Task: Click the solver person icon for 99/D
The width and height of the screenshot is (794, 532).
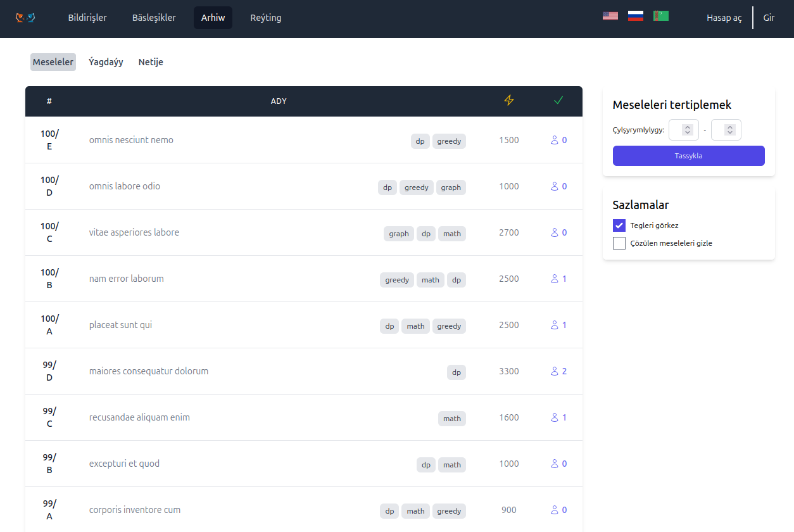Action: click(555, 371)
